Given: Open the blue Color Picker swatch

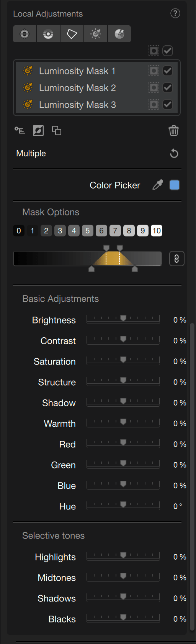Looking at the screenshot, I should click(175, 185).
